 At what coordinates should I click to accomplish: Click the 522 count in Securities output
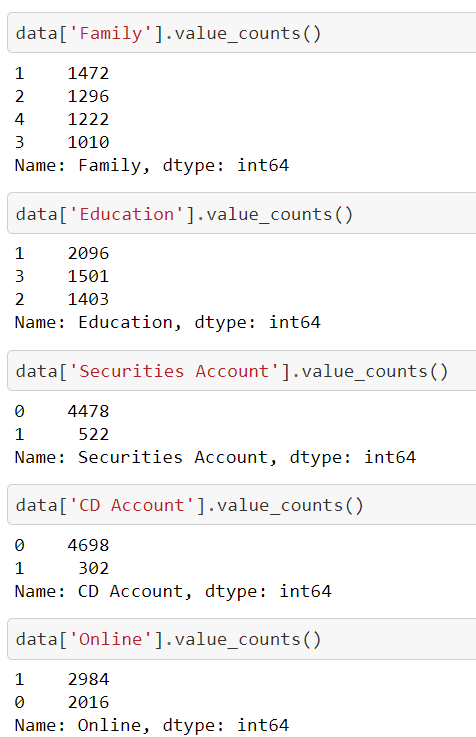[x=94, y=434]
